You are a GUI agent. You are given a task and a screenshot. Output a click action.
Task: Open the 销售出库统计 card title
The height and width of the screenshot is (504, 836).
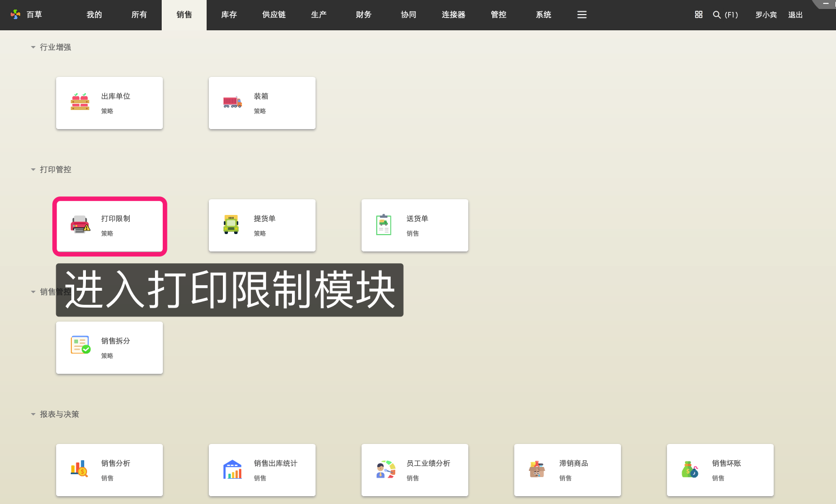click(276, 463)
